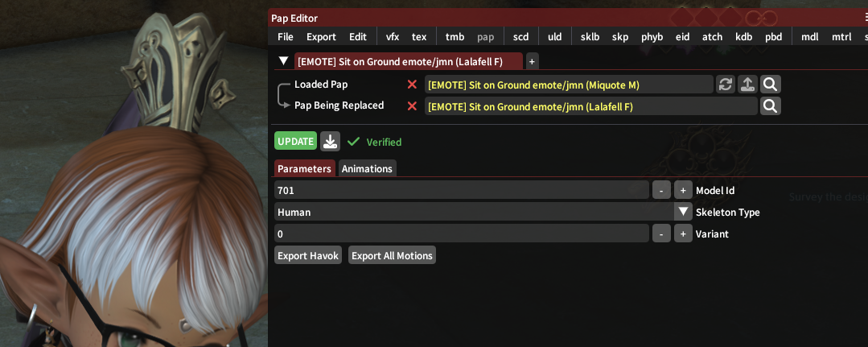Click the green UPDATE button

pos(295,142)
